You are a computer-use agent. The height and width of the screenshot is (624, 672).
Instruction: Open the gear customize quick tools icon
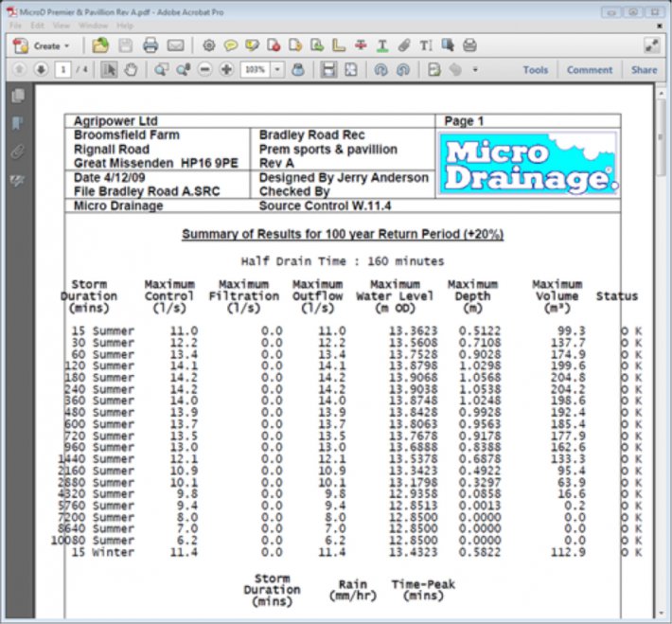click(209, 45)
